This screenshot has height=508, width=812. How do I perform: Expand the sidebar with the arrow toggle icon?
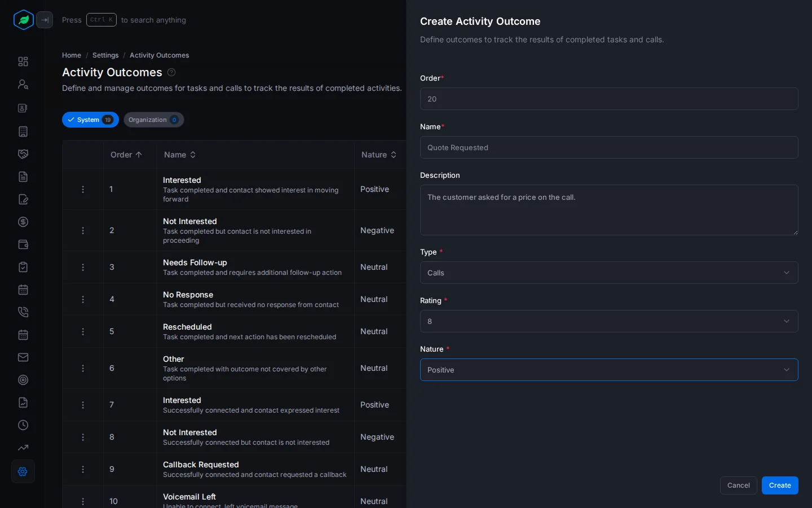coord(45,20)
